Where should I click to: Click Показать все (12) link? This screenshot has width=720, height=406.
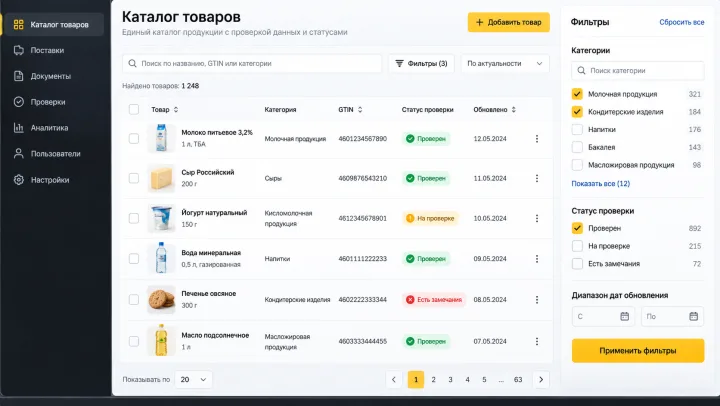pos(601,183)
